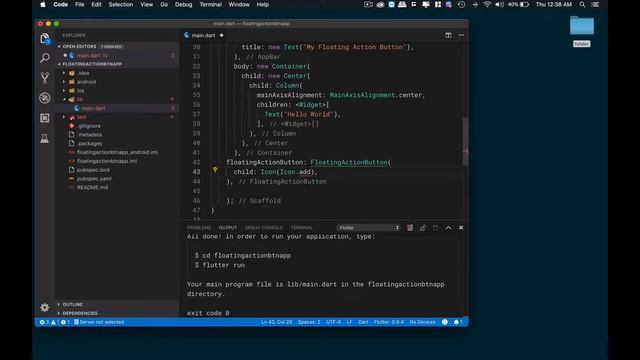The image size is (640, 360).
Task: Switch to the Problems tab
Action: click(199, 228)
